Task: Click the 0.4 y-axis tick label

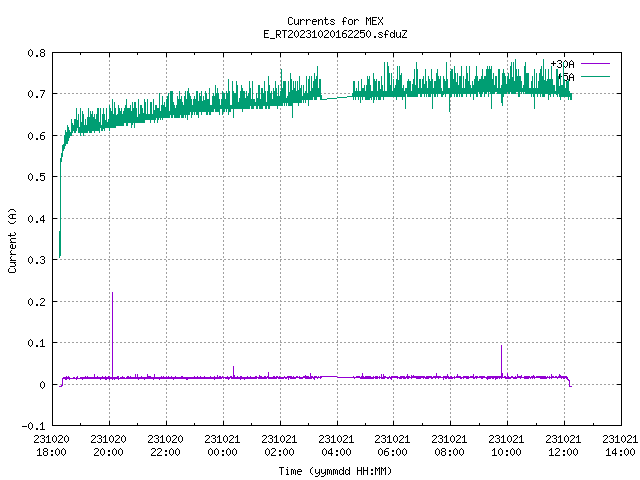Action: click(x=36, y=219)
